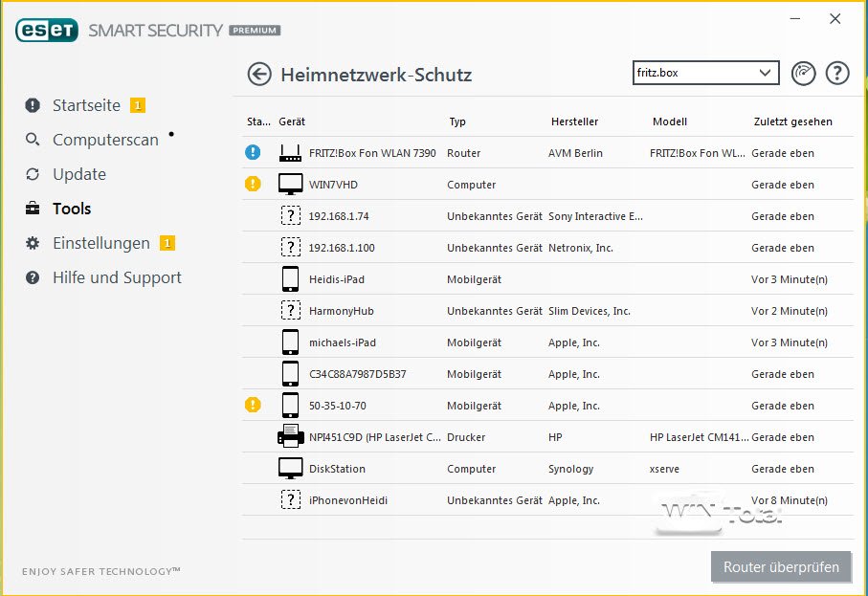
Task: Sort by Zuletzt gesehen column header
Action: point(792,121)
